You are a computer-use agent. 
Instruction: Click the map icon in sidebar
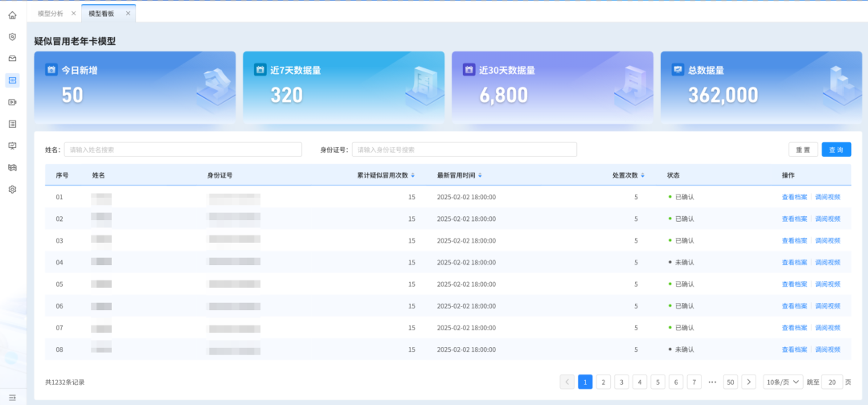pyautogui.click(x=12, y=167)
